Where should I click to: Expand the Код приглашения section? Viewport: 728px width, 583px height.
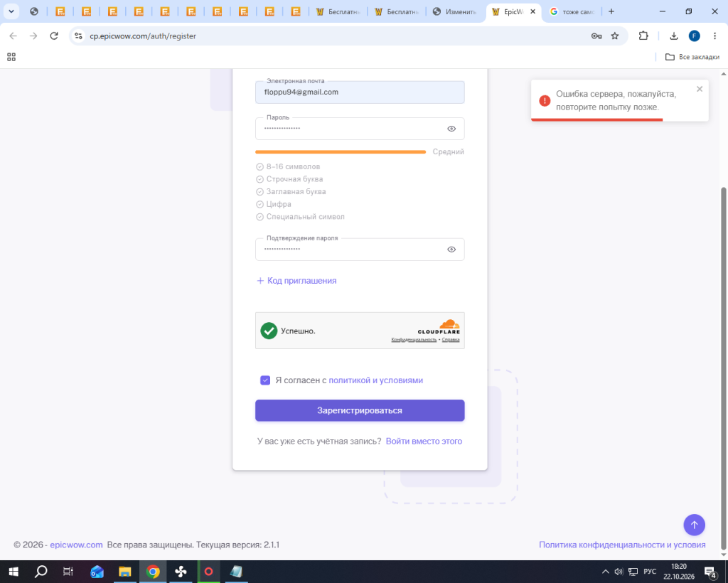(x=296, y=280)
